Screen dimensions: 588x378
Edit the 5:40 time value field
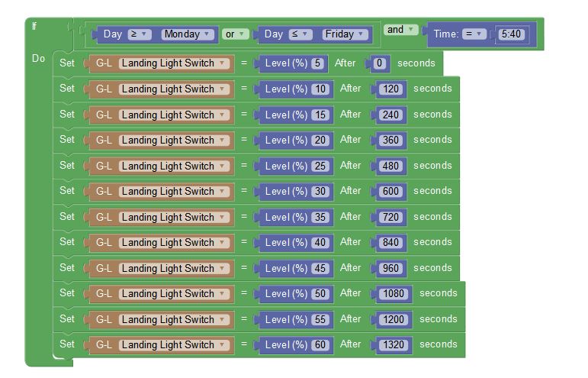[x=511, y=34]
